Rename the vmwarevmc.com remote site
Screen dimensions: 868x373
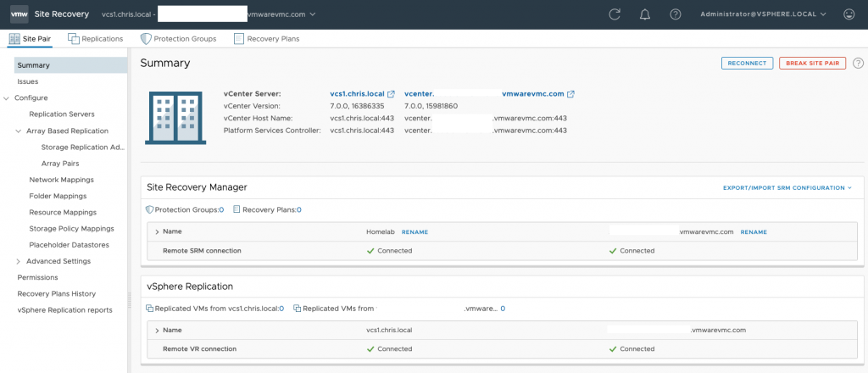pos(754,232)
